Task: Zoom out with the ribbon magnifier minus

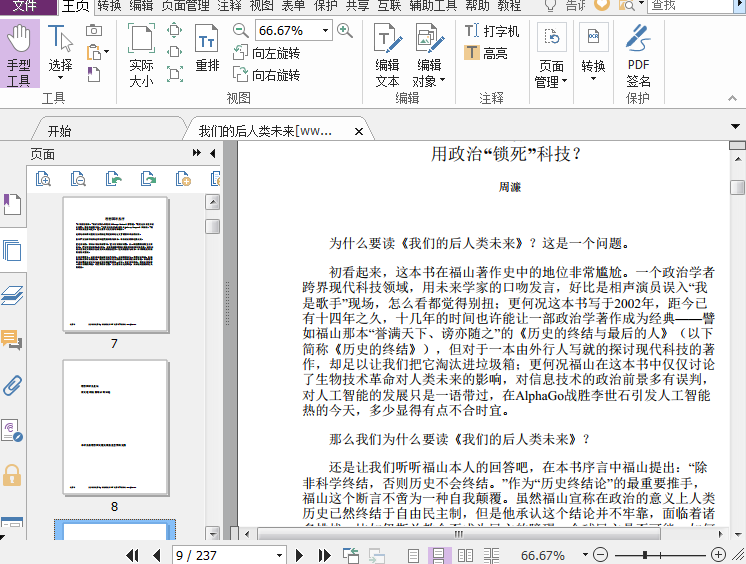Action: tap(241, 31)
